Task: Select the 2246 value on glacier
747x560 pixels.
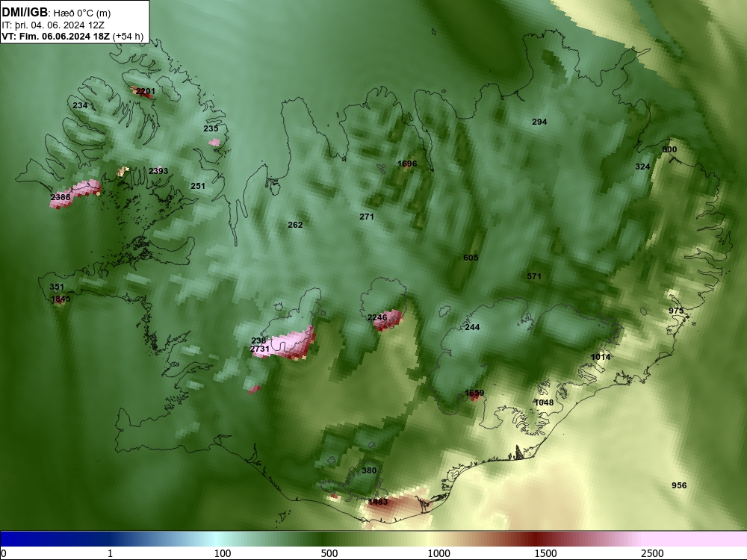Action: [377, 317]
